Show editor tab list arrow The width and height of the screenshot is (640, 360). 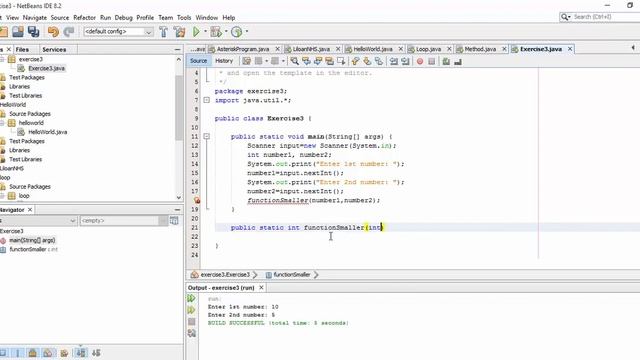pyautogui.click(x=633, y=48)
